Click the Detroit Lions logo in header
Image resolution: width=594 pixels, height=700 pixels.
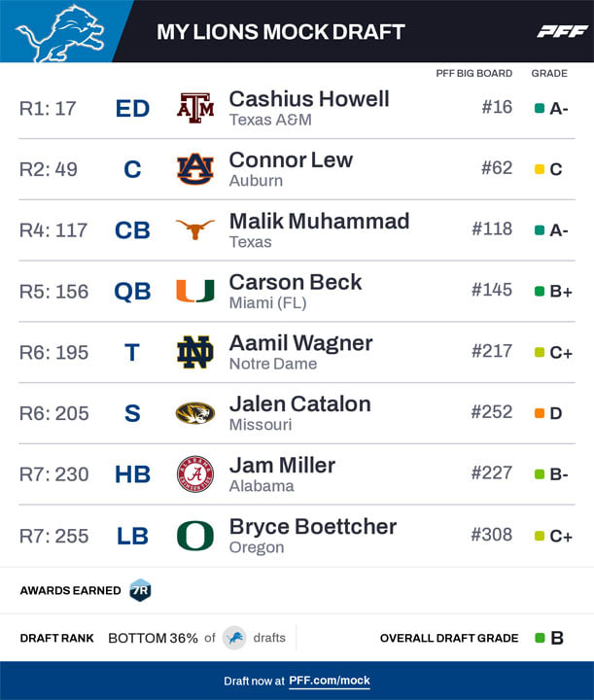[59, 31]
